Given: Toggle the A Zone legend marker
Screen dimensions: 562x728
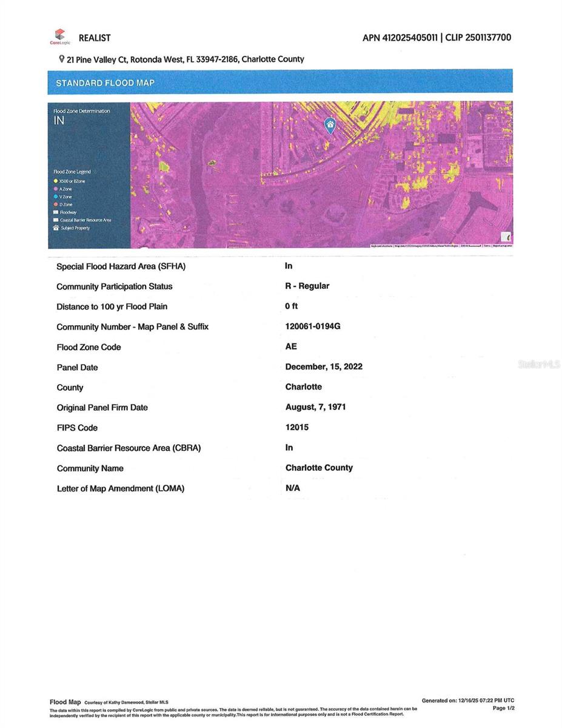Looking at the screenshot, I should pos(56,189).
